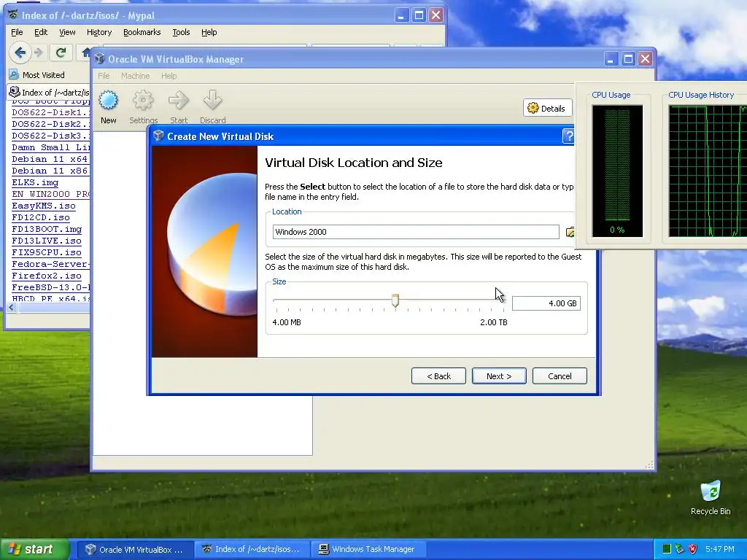
Task: Click the taskbar clock showing 5:47 PM
Action: pos(719,549)
